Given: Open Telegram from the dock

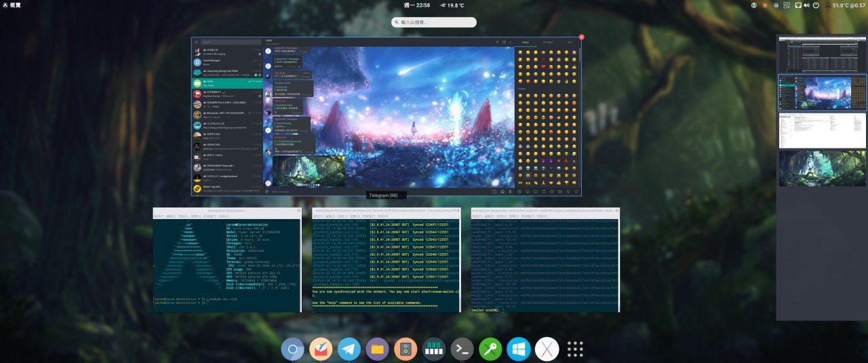Looking at the screenshot, I should 349,349.
